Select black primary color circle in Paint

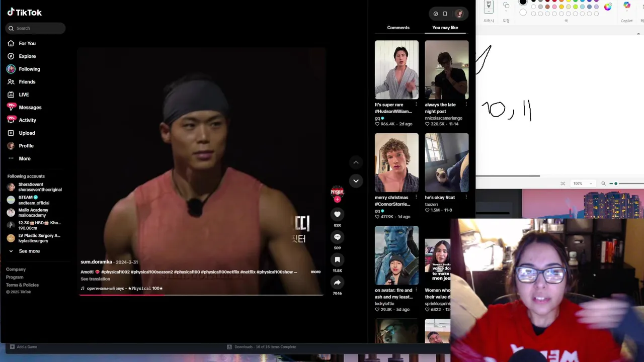tap(523, 3)
